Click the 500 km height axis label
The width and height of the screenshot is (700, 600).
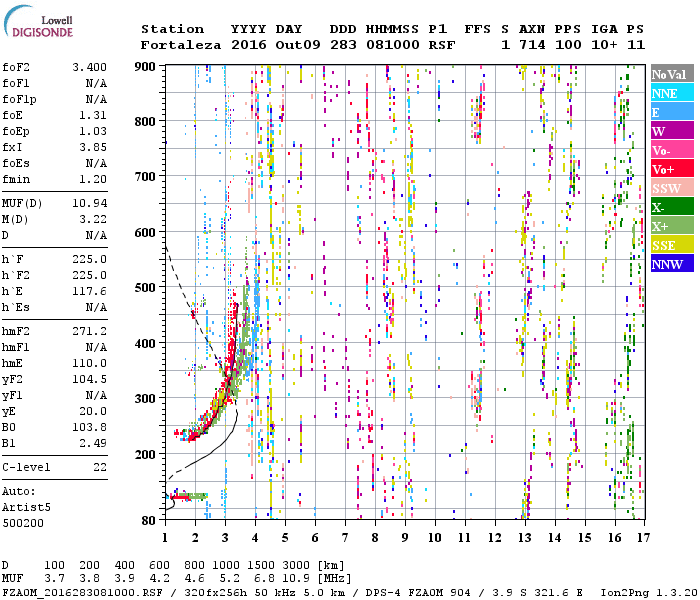click(145, 288)
